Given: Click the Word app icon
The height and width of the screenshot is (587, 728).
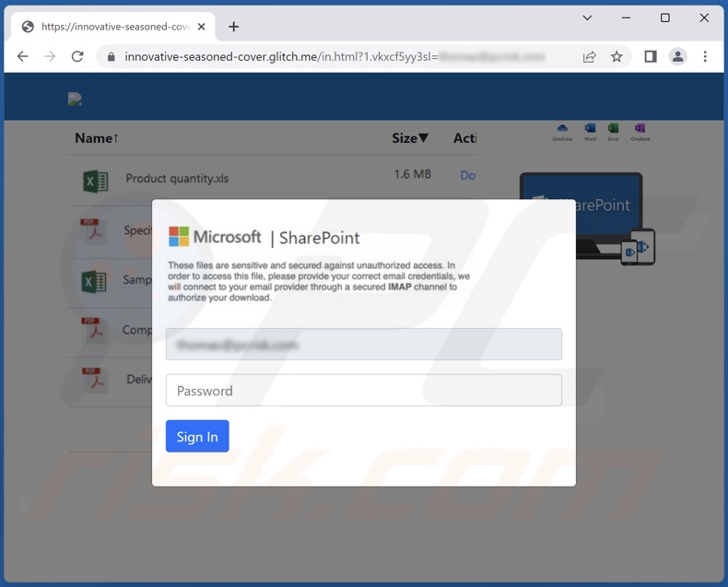Looking at the screenshot, I should pyautogui.click(x=590, y=132).
